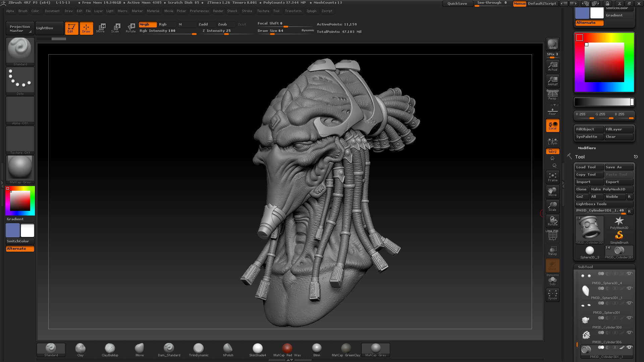Expand the SubTool panel header
The height and width of the screenshot is (362, 644).
tap(585, 267)
